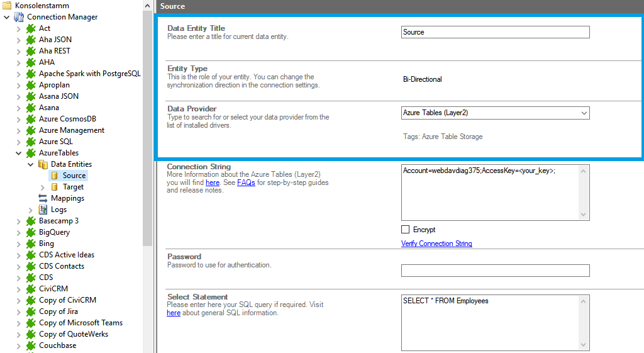
Task: Click the Data Entities folder icon
Action: click(x=43, y=164)
